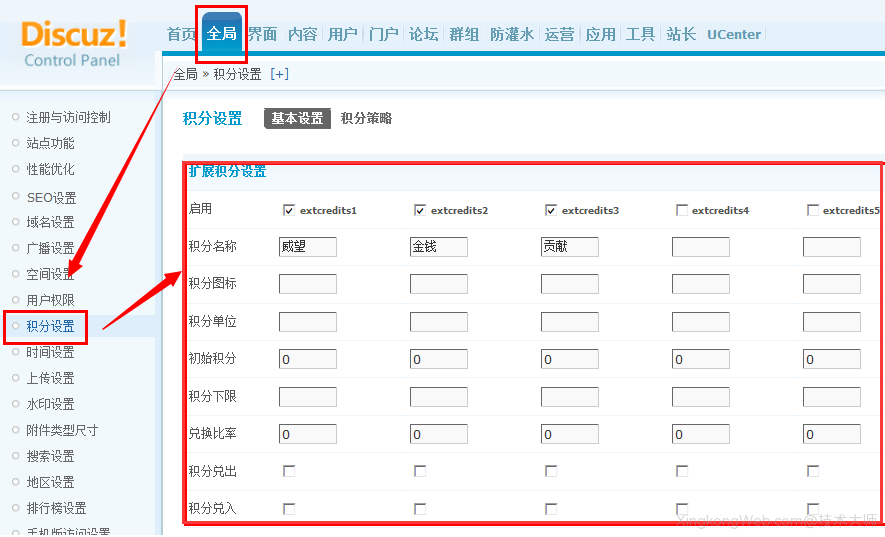Check 积分兑出 for extcredits2
Viewport: 885px width, 537px height.
tap(420, 471)
